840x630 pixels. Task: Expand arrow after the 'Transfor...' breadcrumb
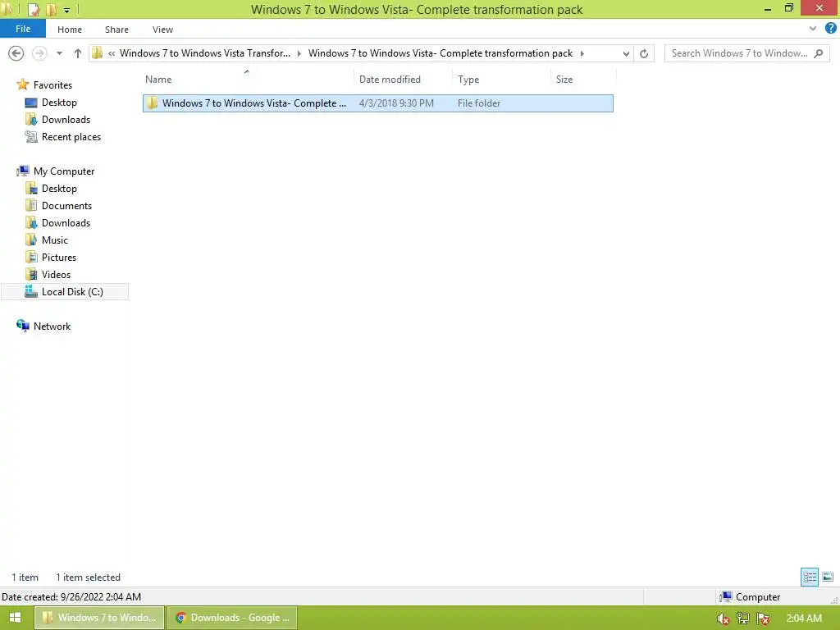[299, 53]
